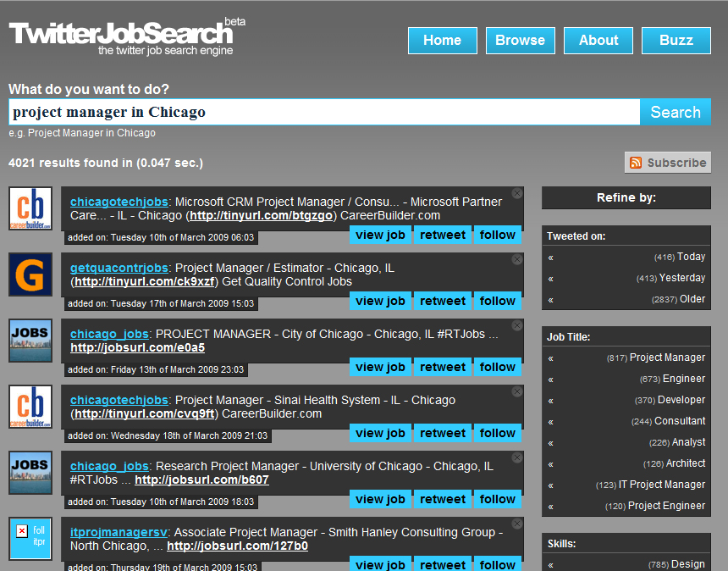728x571 pixels.
Task: Click the Search button
Action: pyautogui.click(x=676, y=112)
